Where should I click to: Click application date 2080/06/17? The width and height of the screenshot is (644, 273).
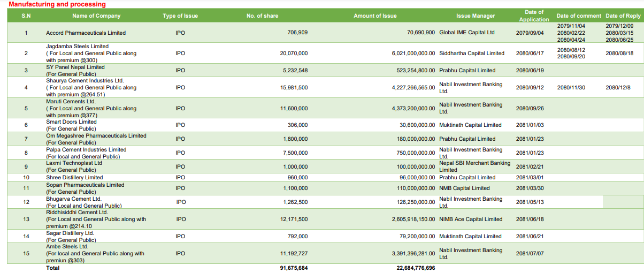(530, 53)
